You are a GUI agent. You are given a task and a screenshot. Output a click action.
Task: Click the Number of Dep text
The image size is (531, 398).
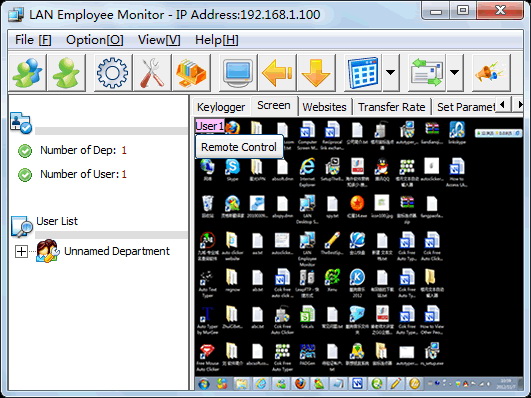78,150
